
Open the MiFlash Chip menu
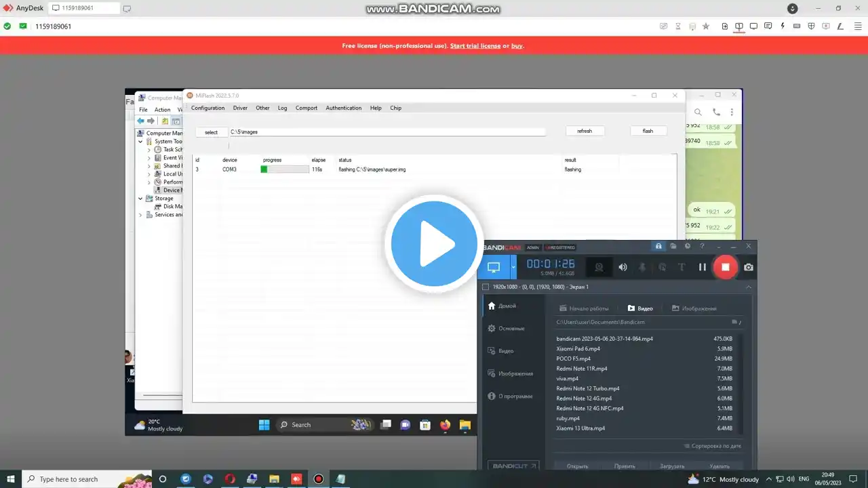click(395, 108)
